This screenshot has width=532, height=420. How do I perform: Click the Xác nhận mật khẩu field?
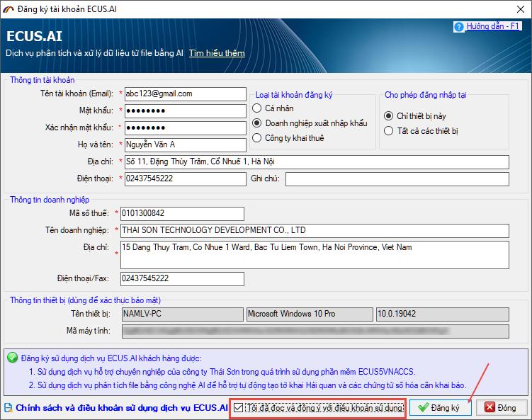183,127
